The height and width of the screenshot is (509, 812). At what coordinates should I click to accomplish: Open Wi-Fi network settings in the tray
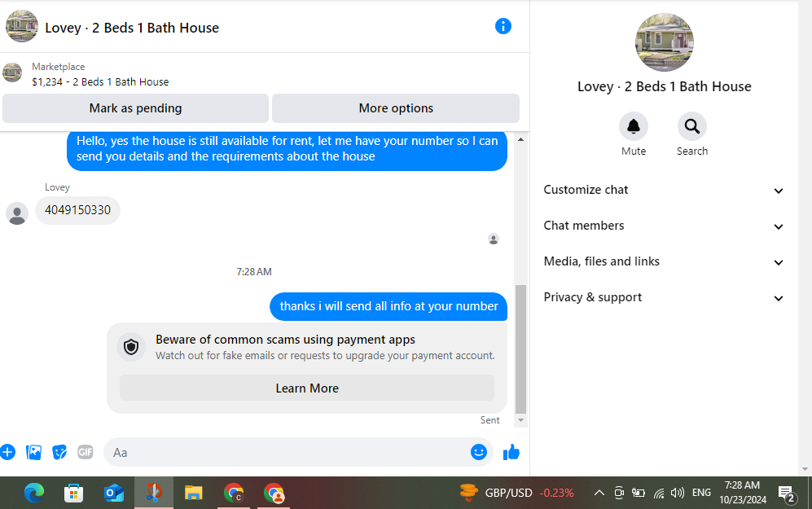pos(659,493)
